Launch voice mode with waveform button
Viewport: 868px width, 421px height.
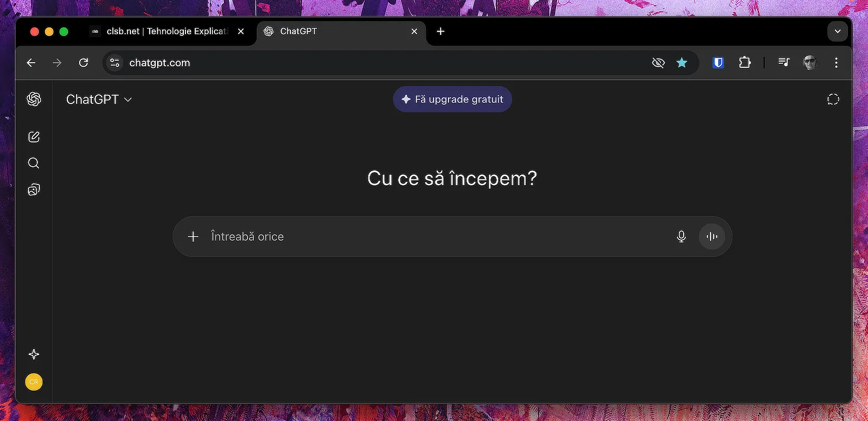[712, 237]
